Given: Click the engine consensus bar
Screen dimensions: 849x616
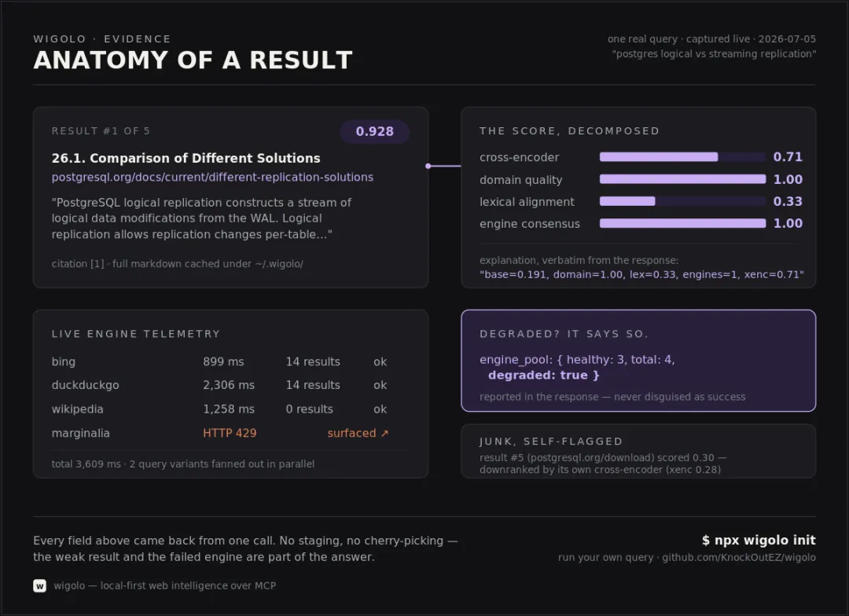Looking at the screenshot, I should [x=682, y=224].
